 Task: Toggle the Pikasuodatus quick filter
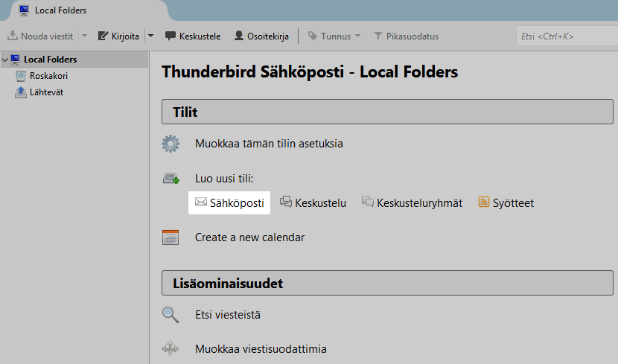point(406,36)
